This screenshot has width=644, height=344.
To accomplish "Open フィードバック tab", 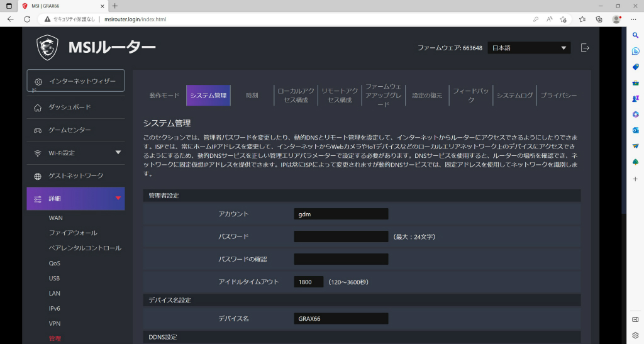I will (471, 96).
